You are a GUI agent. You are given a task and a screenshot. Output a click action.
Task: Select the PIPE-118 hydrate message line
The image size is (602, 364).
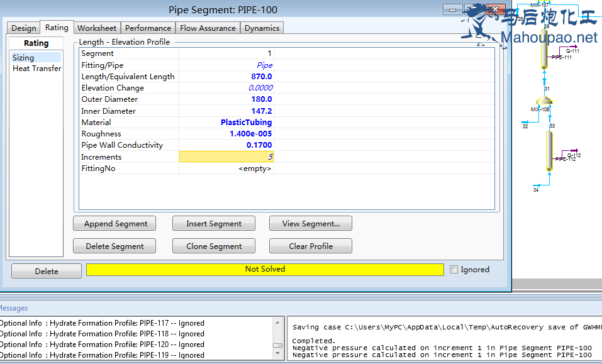click(102, 334)
